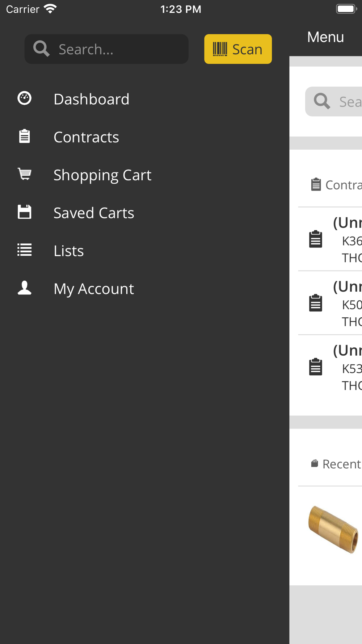Click the Saved Carts floppy disk icon
The height and width of the screenshot is (644, 362).
(25, 212)
